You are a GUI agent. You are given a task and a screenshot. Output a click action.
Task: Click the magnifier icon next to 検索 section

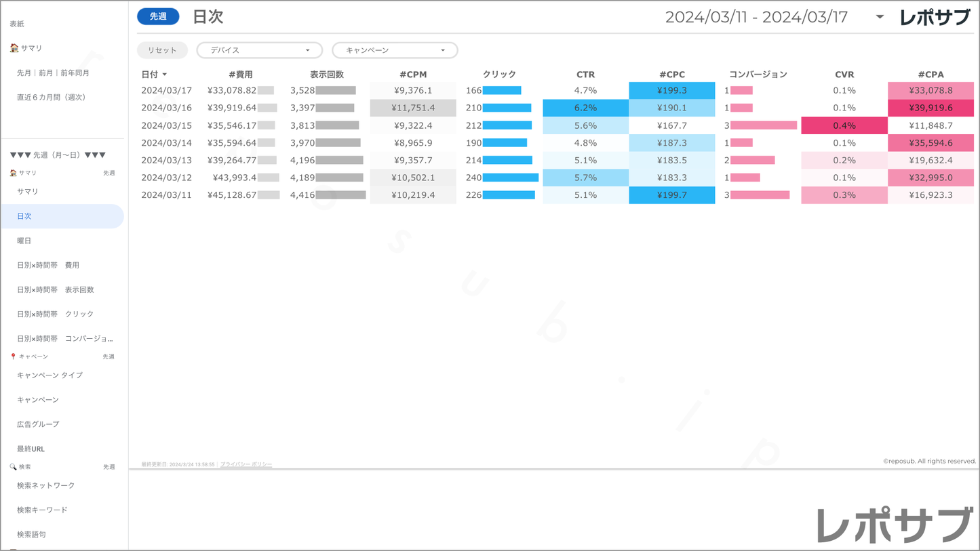click(x=13, y=467)
